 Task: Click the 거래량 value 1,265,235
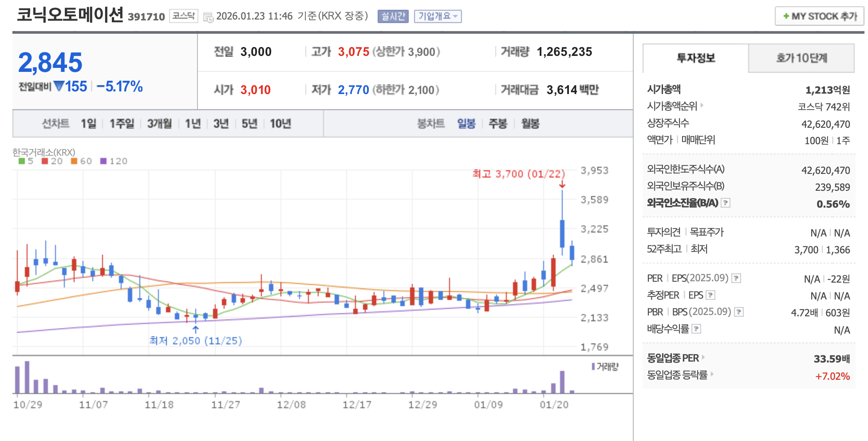pos(564,52)
